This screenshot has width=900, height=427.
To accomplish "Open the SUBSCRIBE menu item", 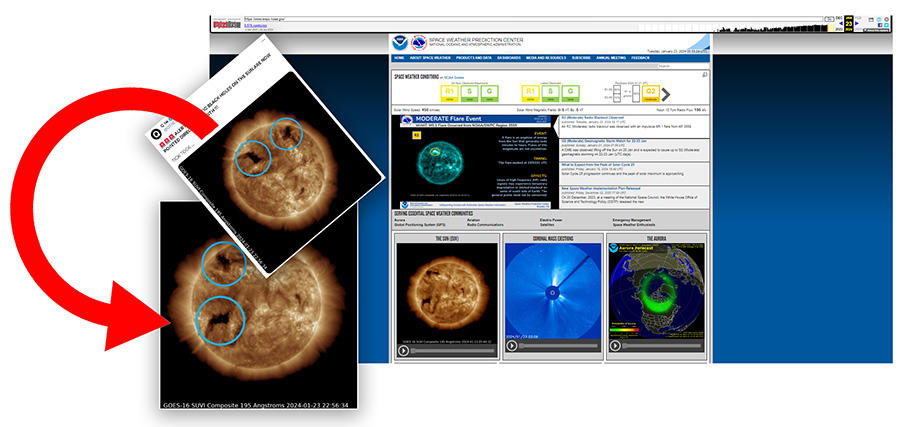I will point(581,58).
